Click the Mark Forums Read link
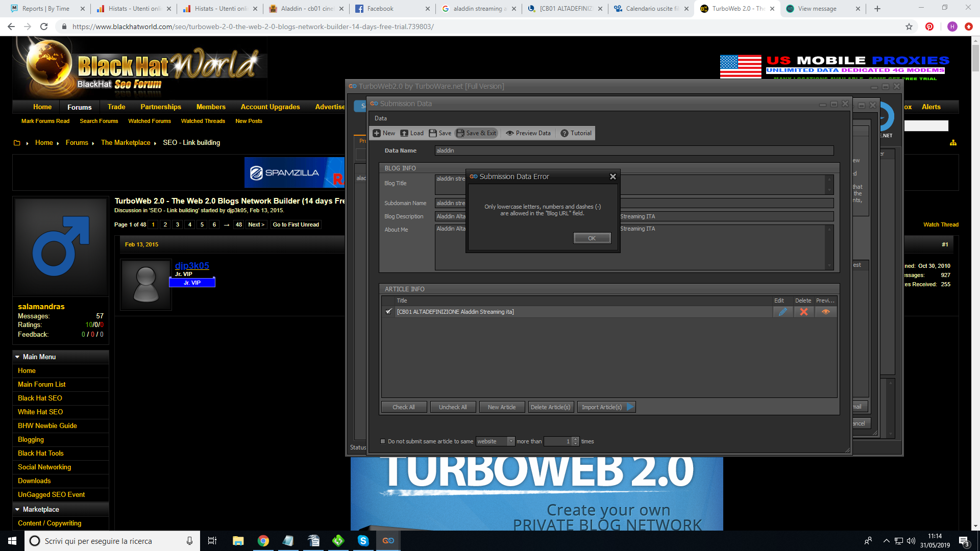980x551 pixels. pos(45,121)
